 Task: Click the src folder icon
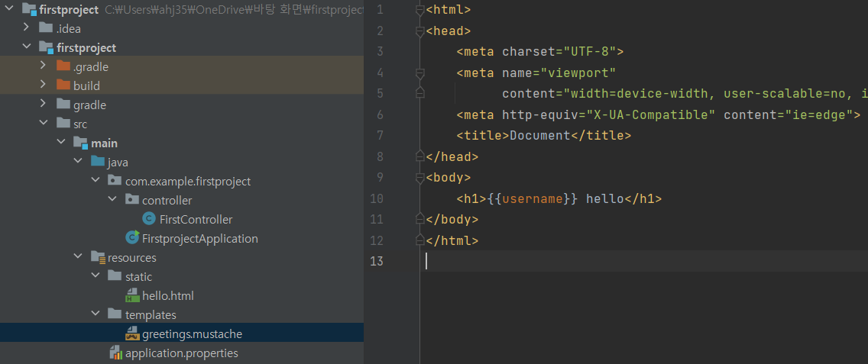pyautogui.click(x=63, y=124)
